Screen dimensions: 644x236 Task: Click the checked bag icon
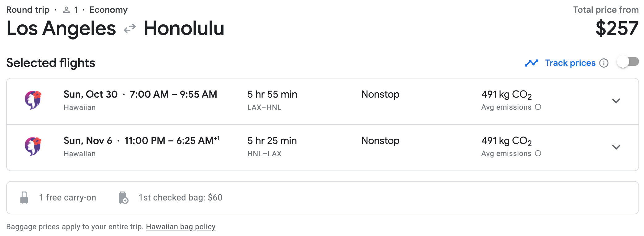[x=123, y=198]
